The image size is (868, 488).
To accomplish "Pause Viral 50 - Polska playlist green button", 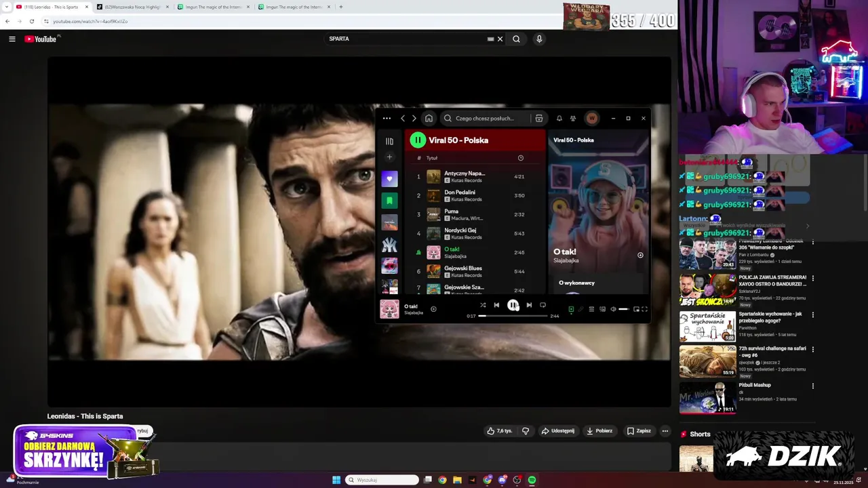I will [418, 140].
